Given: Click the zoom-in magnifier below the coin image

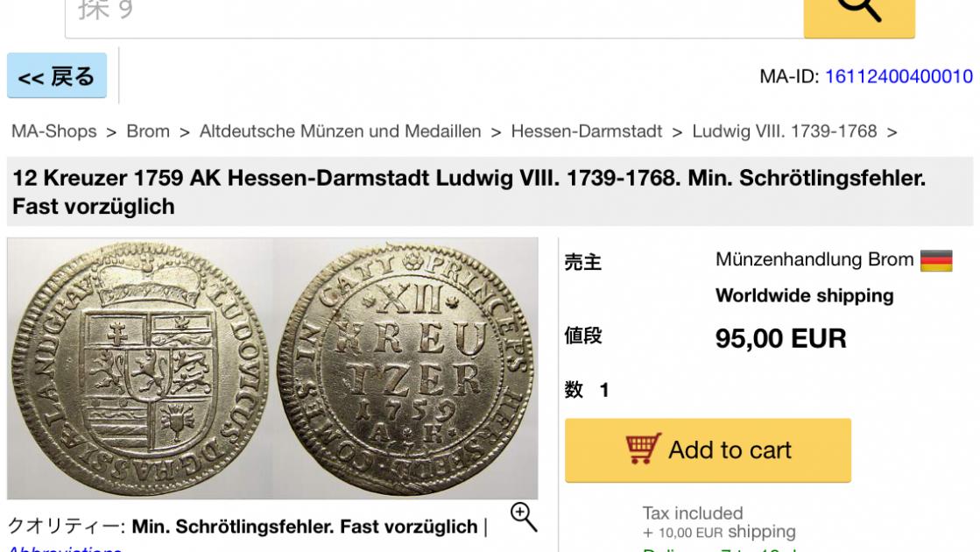Looking at the screenshot, I should [x=523, y=516].
